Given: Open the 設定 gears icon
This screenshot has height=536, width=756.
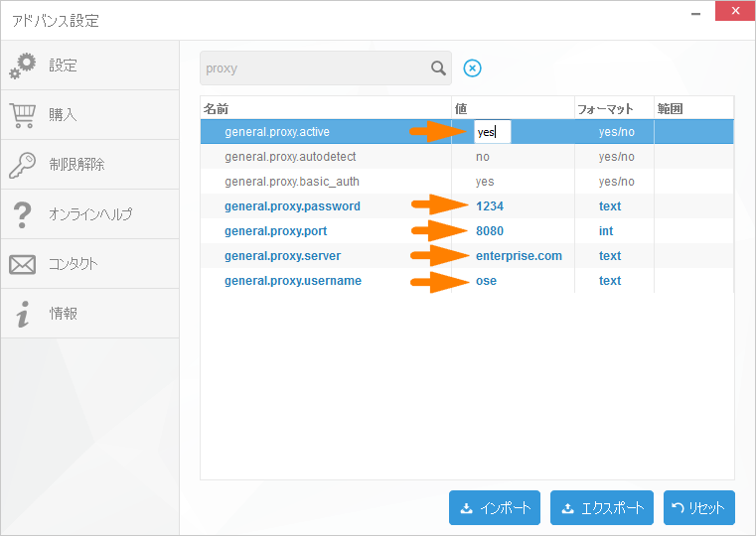Looking at the screenshot, I should [x=22, y=66].
